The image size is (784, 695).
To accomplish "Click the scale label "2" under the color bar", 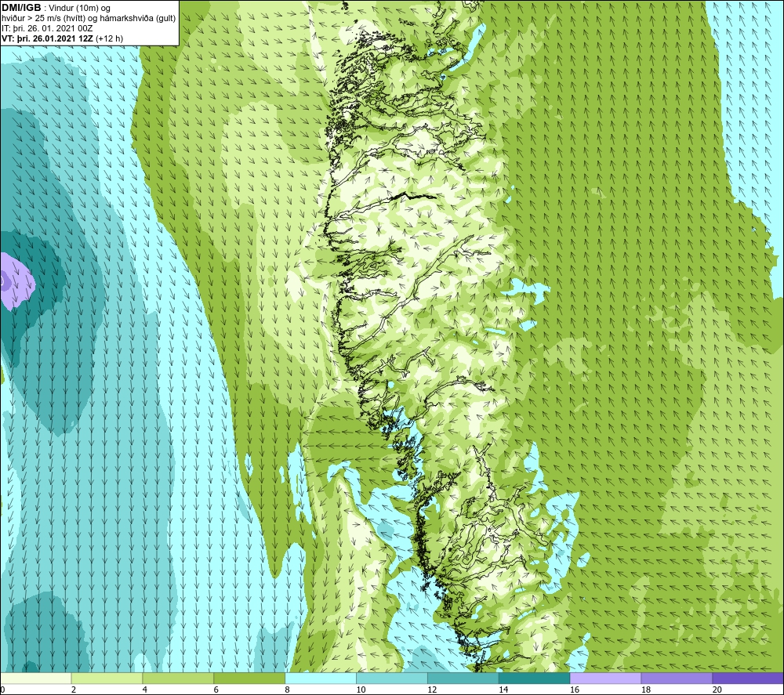I will 74,690.
